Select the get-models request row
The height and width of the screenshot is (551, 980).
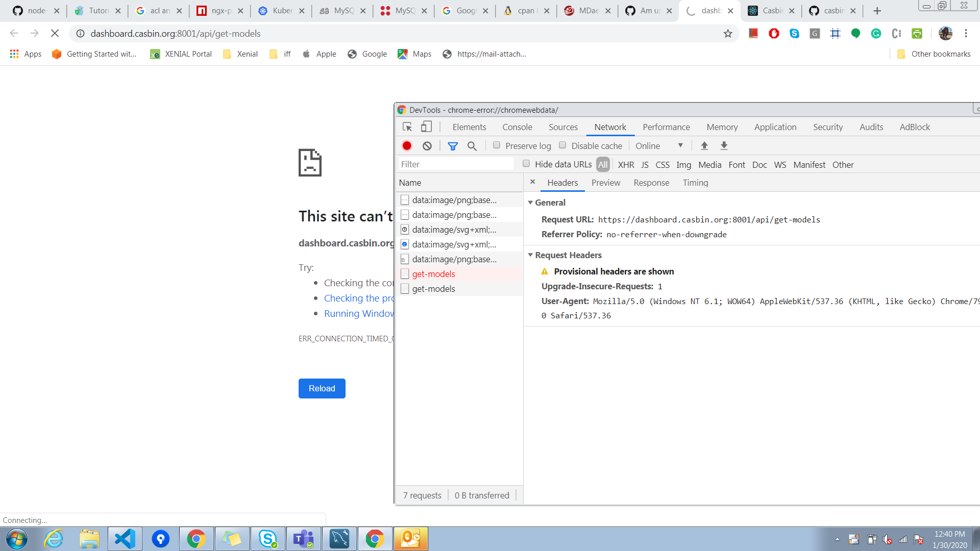click(x=434, y=274)
